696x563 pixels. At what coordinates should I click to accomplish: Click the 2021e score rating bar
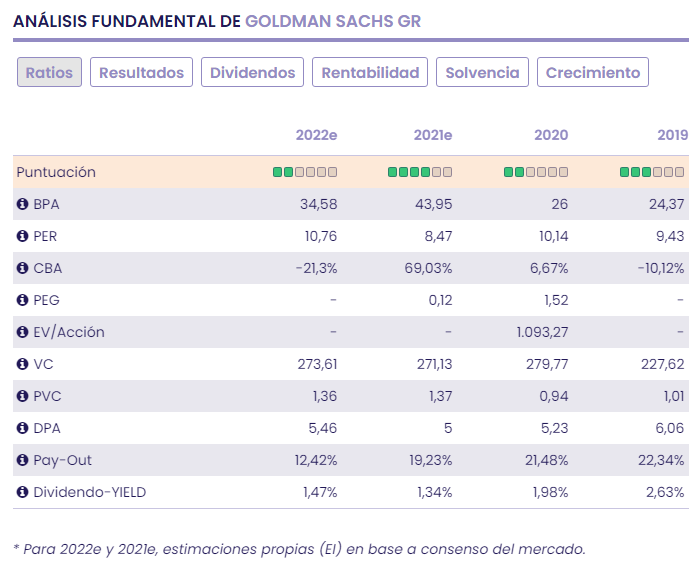(x=420, y=172)
